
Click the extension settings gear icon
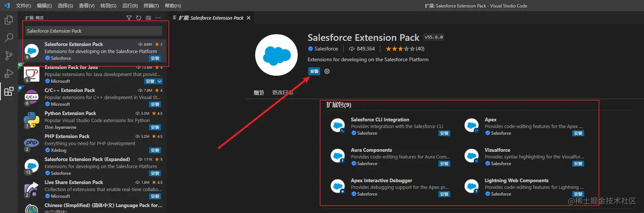point(327,71)
